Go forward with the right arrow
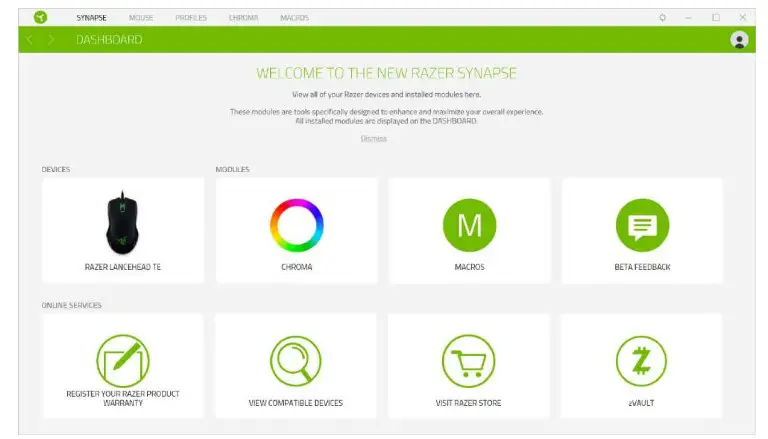 coord(50,39)
